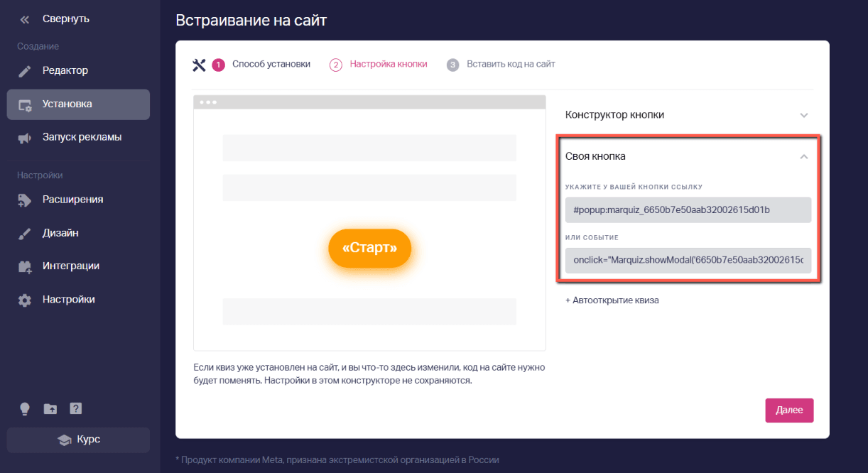Click the #popup:marquiz link field
Image resolution: width=868 pixels, height=473 pixels.
point(688,210)
